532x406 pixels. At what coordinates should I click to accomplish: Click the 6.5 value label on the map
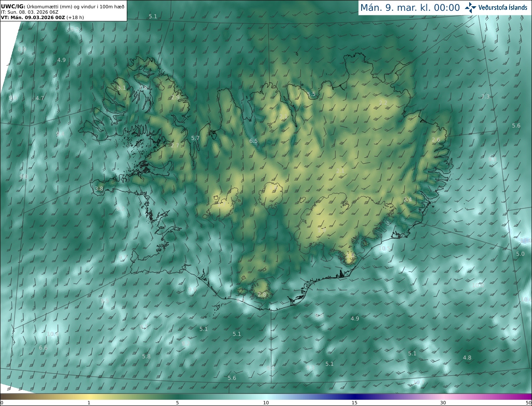pos(254,141)
